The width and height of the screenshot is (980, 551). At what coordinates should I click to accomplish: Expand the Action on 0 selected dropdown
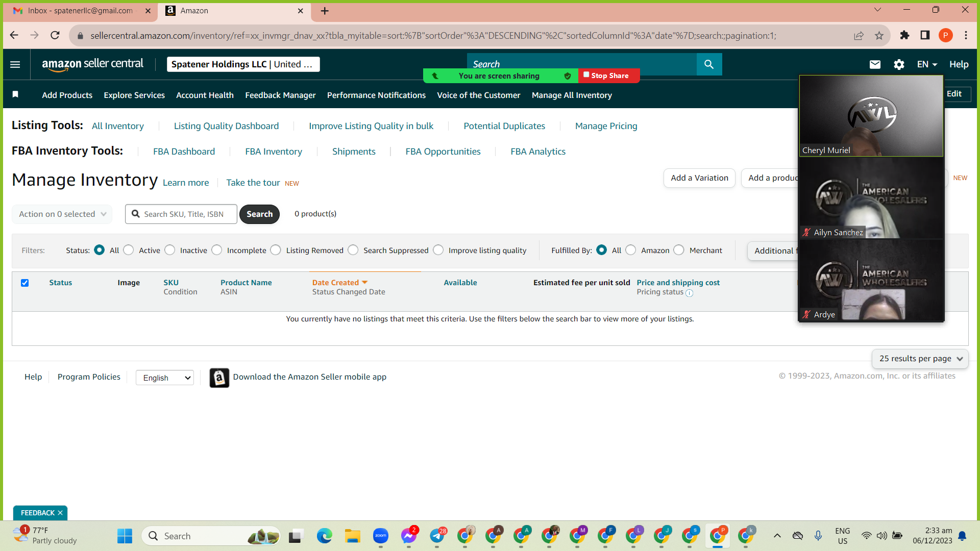62,214
